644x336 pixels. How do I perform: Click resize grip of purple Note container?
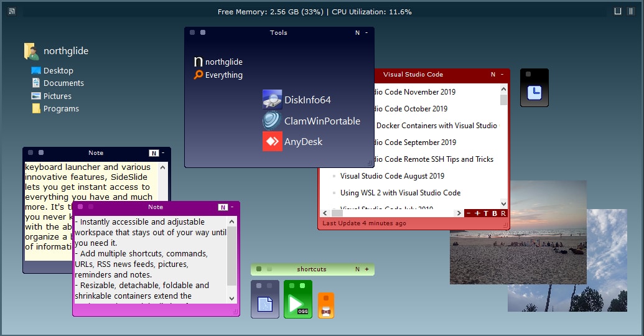(235, 312)
